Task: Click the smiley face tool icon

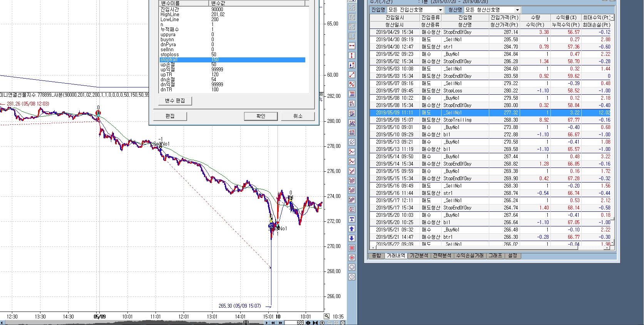Action: tap(352, 267)
